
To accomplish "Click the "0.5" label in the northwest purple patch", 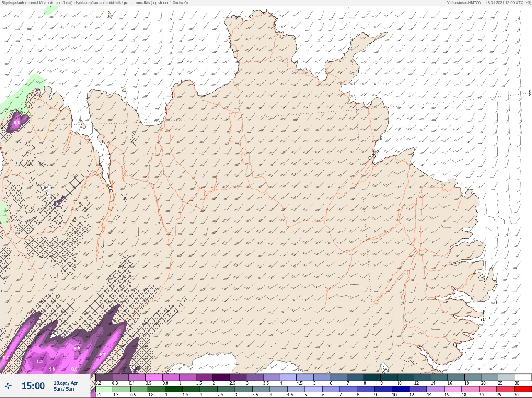I will coord(17,123).
